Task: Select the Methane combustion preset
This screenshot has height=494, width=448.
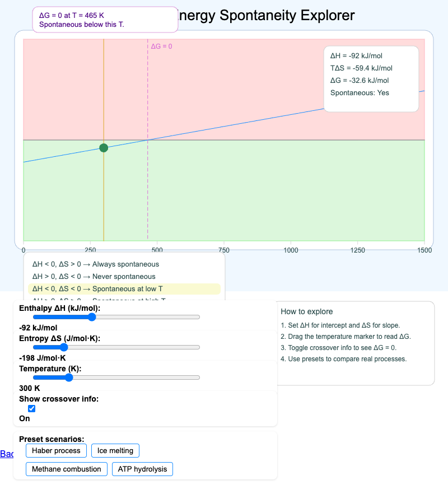Action: 66,469
